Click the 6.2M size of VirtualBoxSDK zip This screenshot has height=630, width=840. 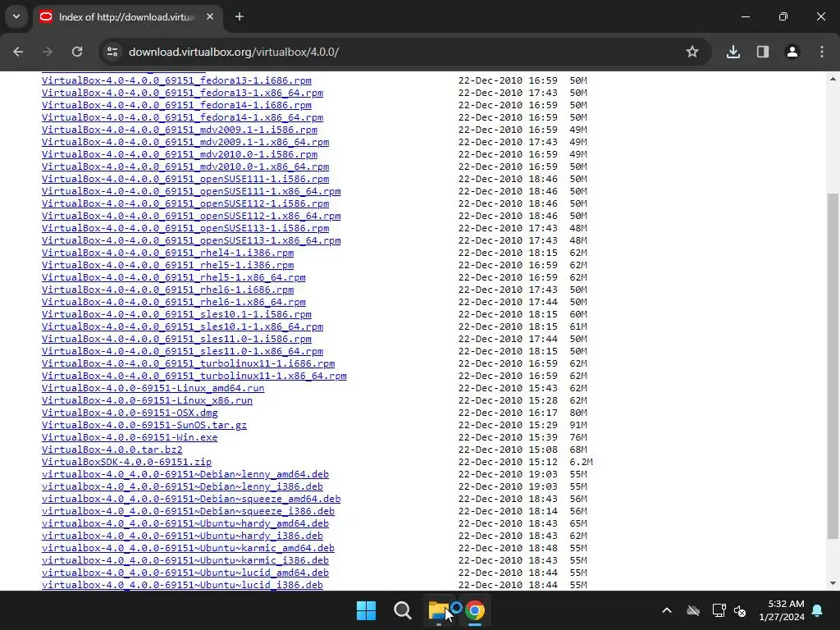click(582, 462)
